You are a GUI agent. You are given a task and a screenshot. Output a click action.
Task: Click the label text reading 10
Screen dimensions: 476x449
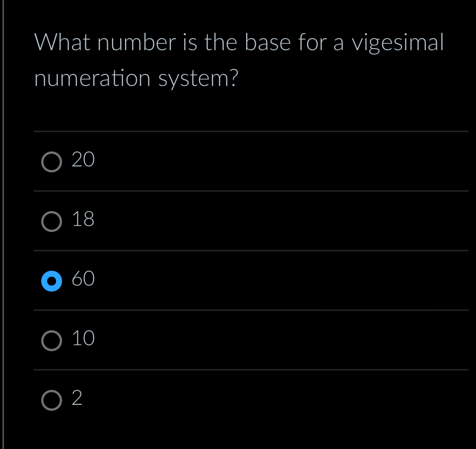click(83, 338)
